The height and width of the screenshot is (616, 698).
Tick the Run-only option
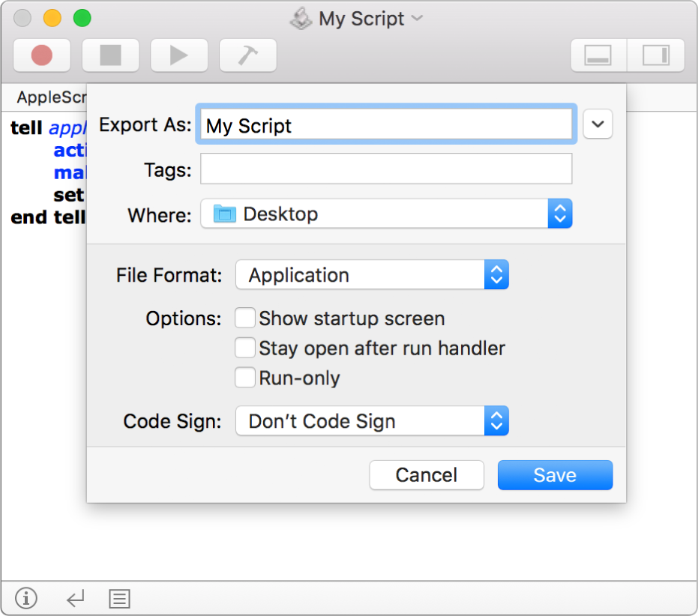(x=245, y=378)
